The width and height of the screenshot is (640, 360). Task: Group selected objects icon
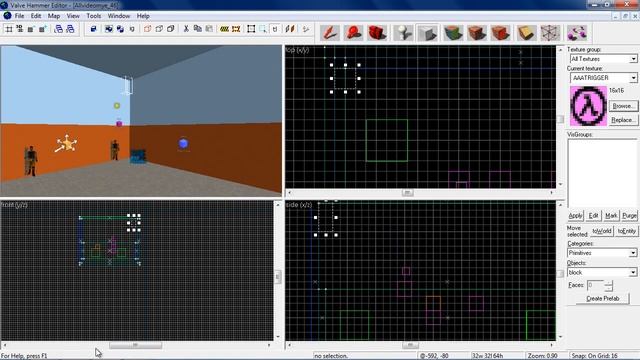click(x=109, y=29)
